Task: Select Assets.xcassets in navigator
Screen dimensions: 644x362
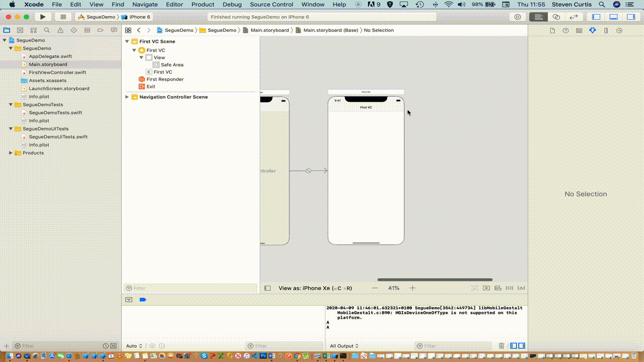Action: [48, 80]
